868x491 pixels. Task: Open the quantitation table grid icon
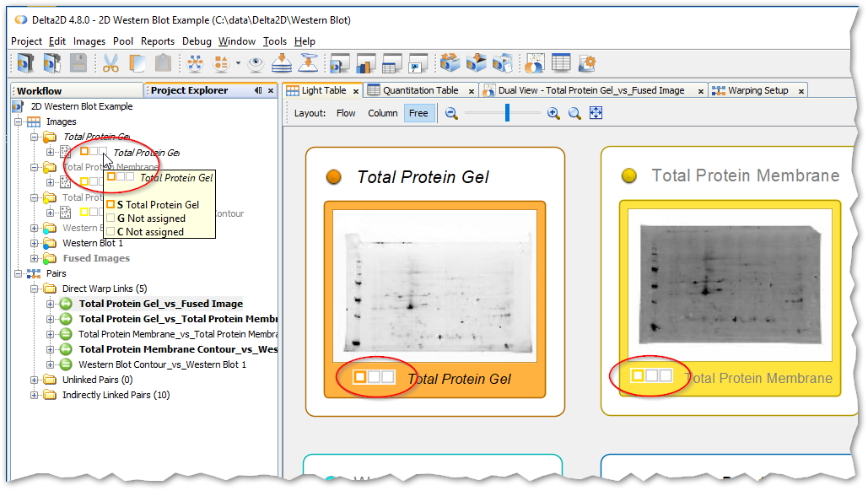(x=561, y=63)
